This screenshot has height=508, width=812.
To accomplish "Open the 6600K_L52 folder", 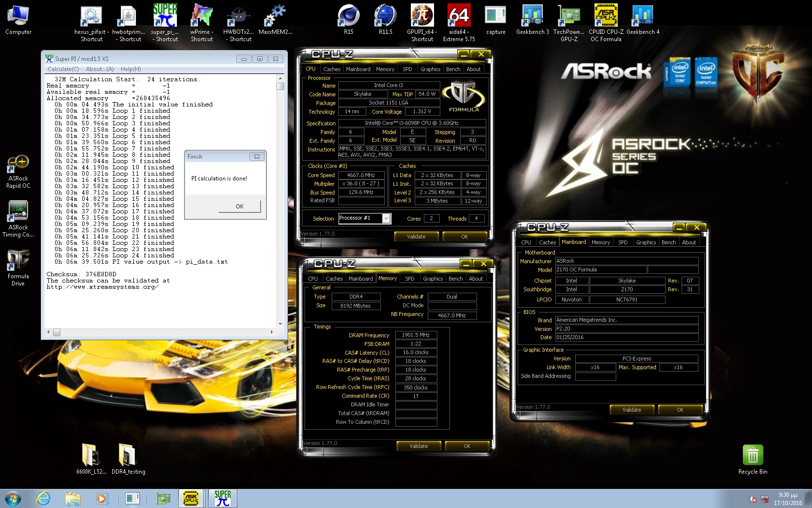I will tap(91, 459).
